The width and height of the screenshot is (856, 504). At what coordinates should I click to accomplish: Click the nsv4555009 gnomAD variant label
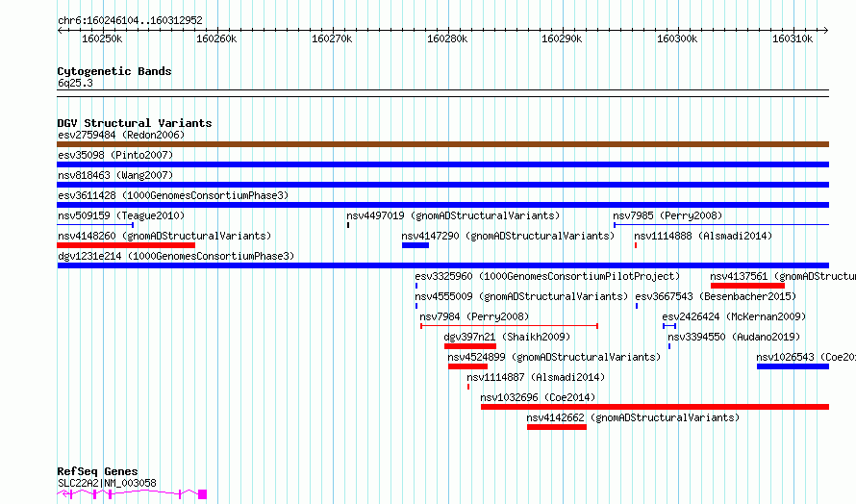(x=521, y=296)
